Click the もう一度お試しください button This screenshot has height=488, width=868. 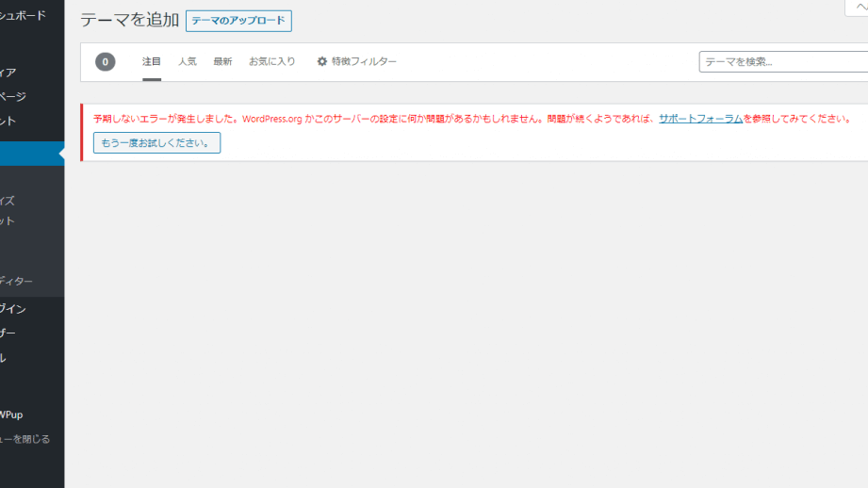[156, 143]
